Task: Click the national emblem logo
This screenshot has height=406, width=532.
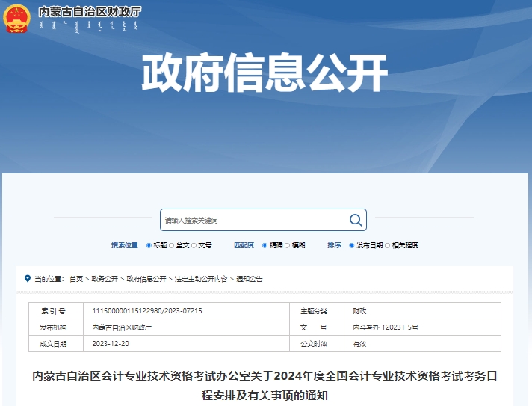Action: click(x=17, y=18)
